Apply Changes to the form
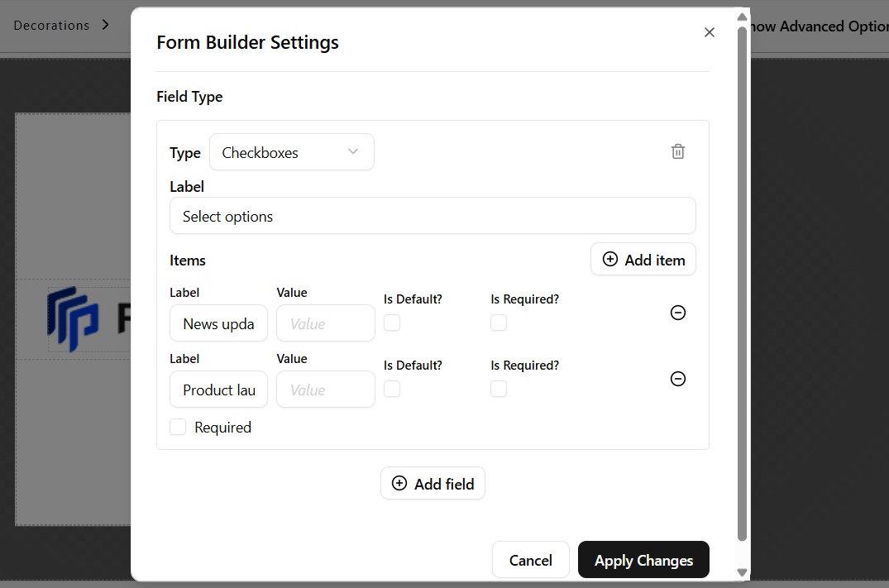The image size is (889, 588). pos(643,560)
